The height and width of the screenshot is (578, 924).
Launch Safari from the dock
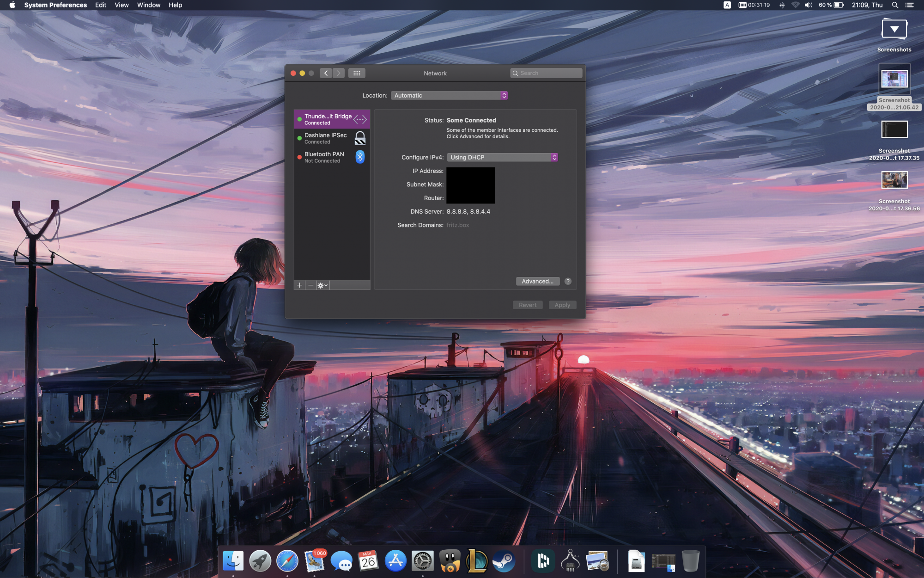pyautogui.click(x=287, y=561)
